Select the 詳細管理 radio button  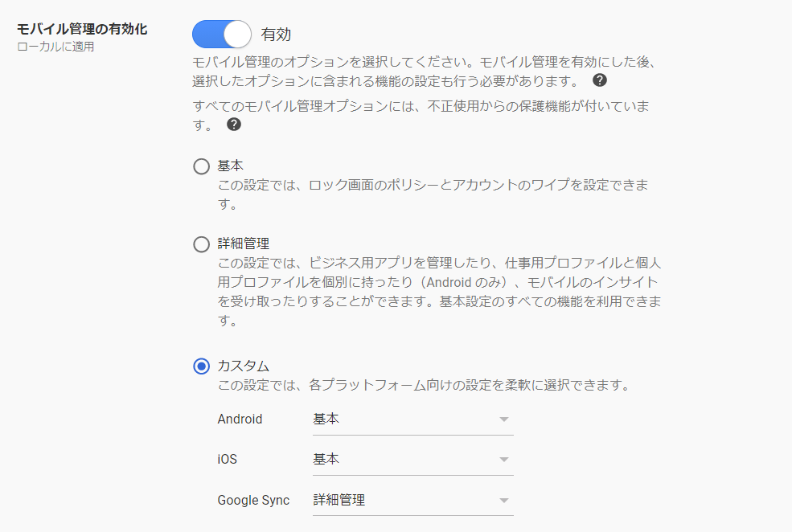click(x=202, y=244)
